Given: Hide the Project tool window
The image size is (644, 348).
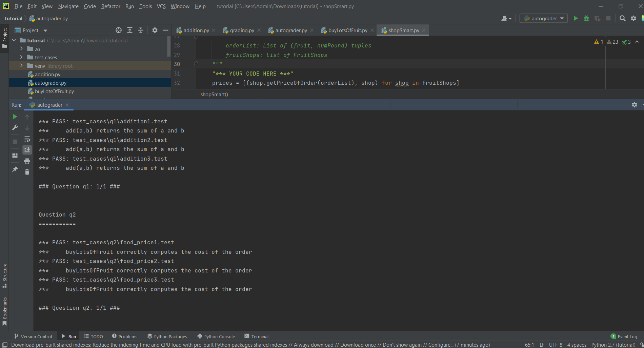Looking at the screenshot, I should click(x=166, y=30).
